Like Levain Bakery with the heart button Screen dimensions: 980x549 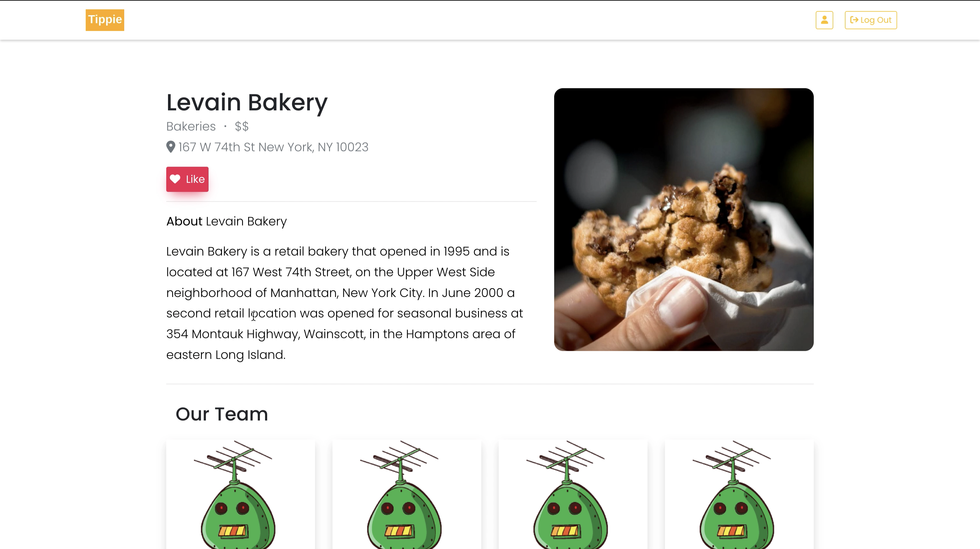point(187,179)
